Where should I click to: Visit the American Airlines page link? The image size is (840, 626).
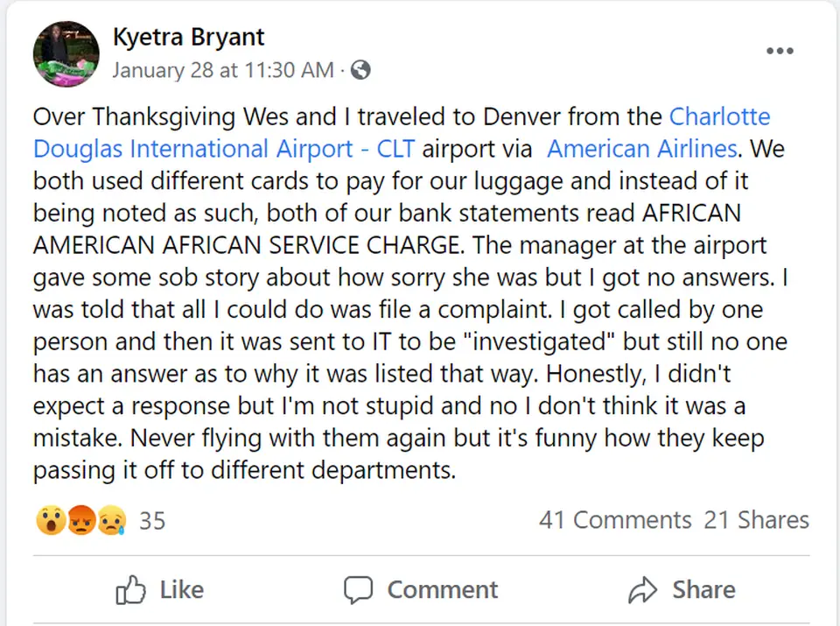pos(641,149)
